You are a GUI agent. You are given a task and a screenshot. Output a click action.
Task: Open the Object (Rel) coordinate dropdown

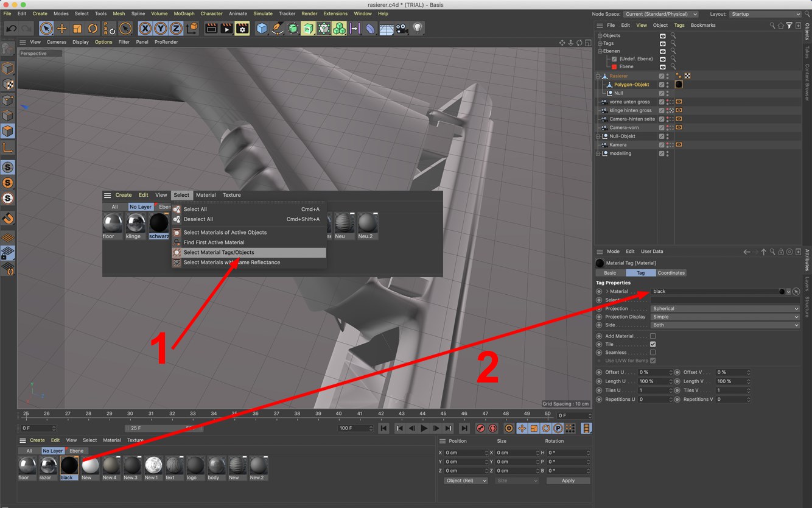coord(466,481)
